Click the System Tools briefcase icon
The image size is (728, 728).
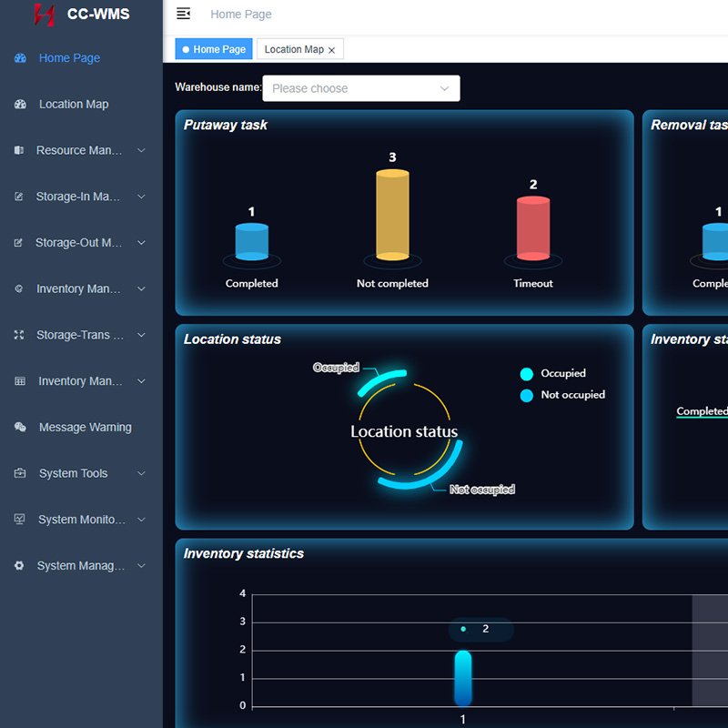coord(20,474)
